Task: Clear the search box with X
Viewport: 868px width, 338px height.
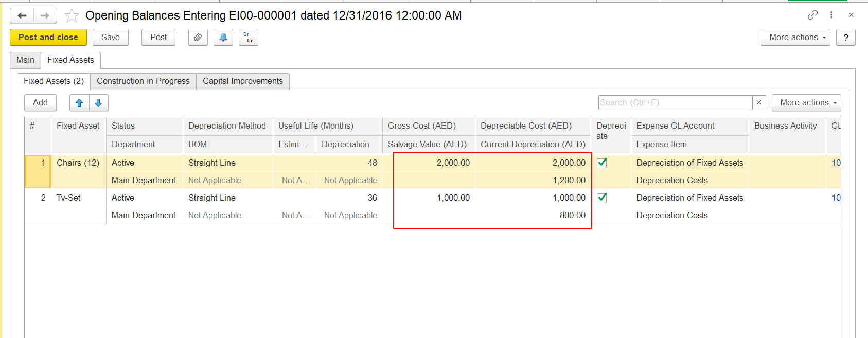Action: click(758, 103)
